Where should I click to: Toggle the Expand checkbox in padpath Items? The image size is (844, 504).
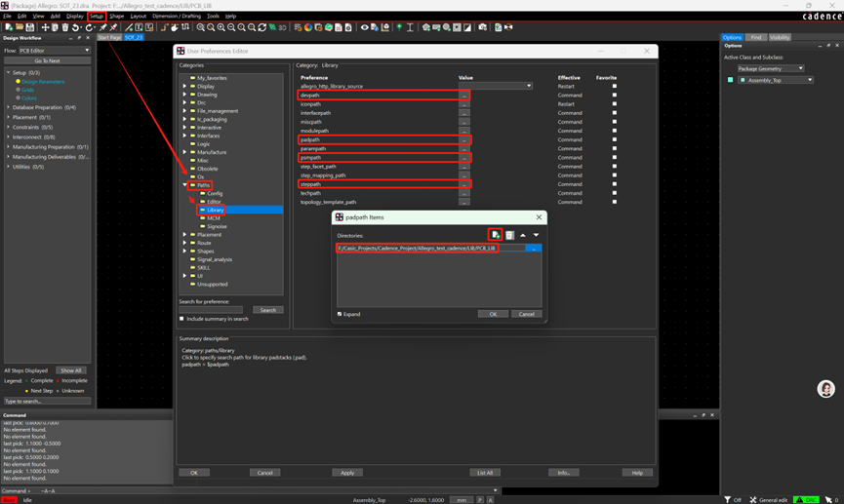[x=340, y=314]
